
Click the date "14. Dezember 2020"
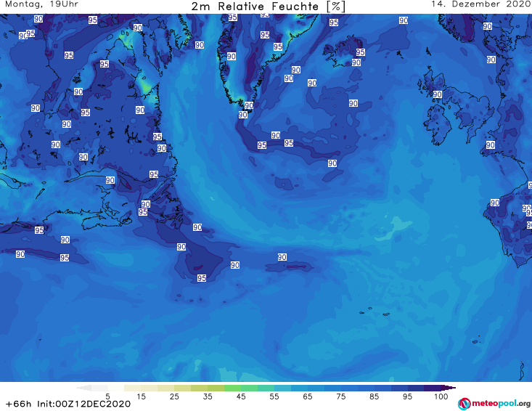[x=481, y=4]
